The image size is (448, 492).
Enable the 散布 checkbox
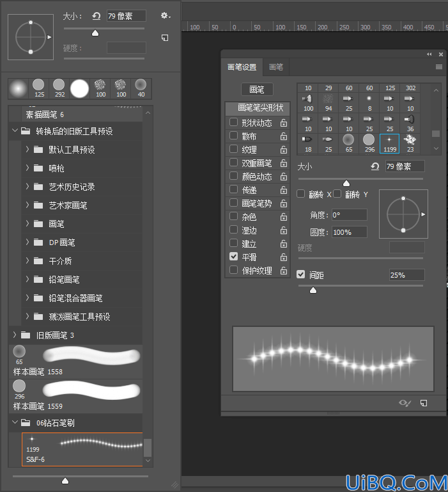[233, 135]
